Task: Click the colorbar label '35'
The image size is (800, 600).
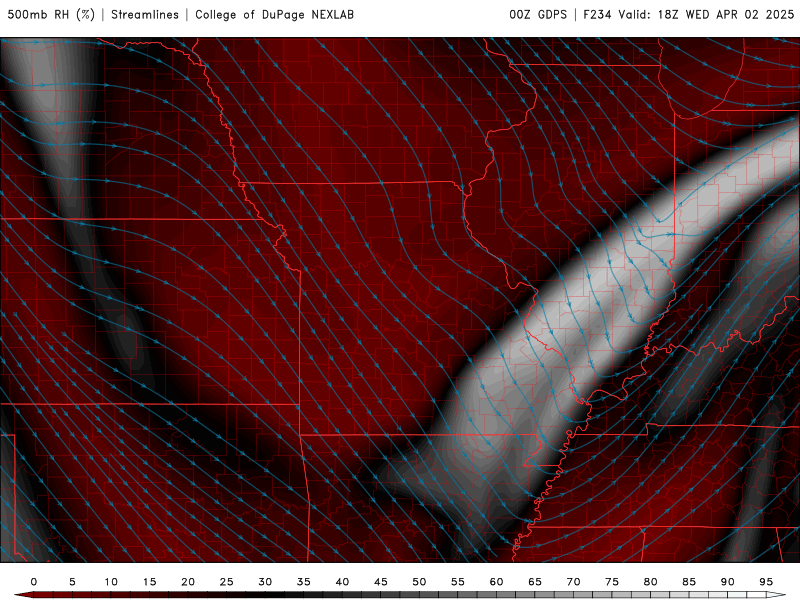Action: [304, 582]
